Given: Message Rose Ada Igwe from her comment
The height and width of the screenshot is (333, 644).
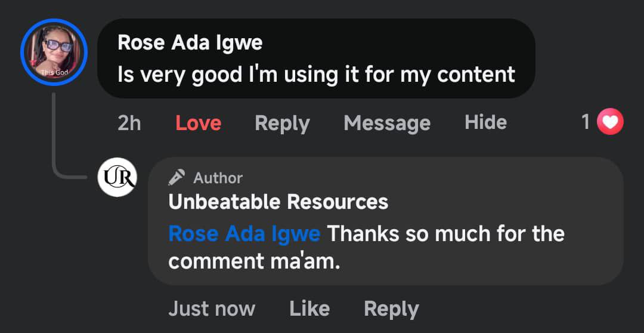Looking at the screenshot, I should pyautogui.click(x=387, y=123).
